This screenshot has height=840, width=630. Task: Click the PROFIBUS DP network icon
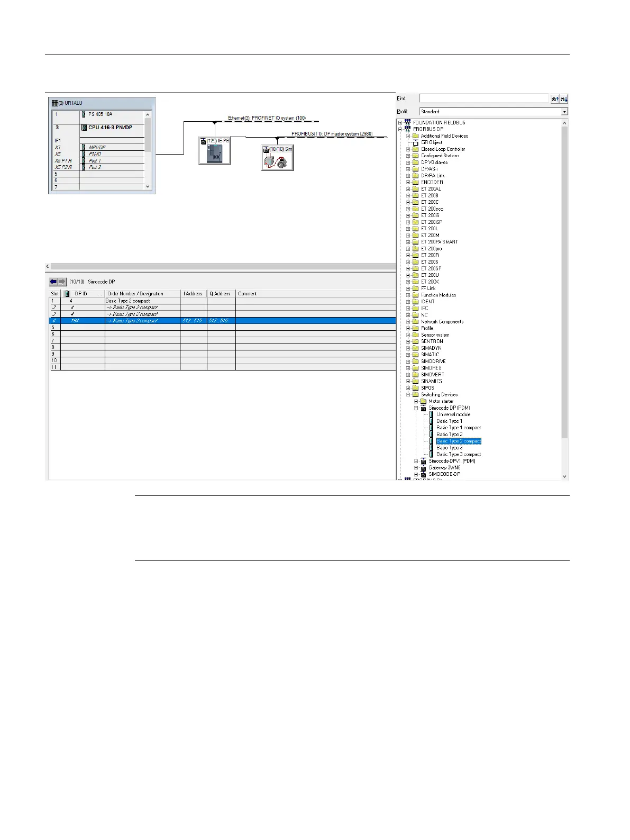[407, 129]
